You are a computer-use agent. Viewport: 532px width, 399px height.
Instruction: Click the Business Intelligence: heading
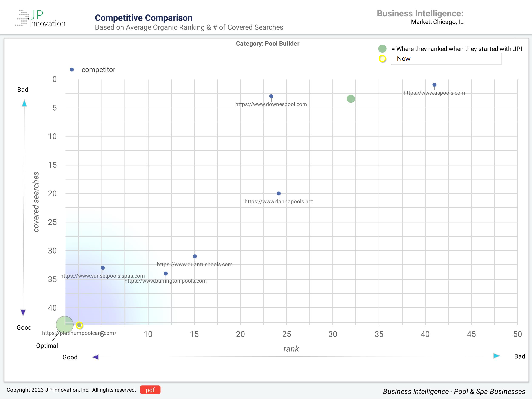click(x=420, y=13)
